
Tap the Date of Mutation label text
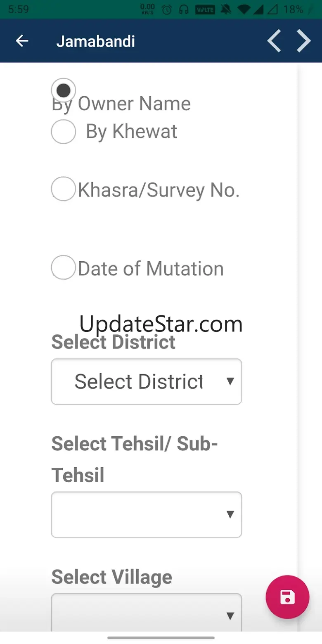151,269
